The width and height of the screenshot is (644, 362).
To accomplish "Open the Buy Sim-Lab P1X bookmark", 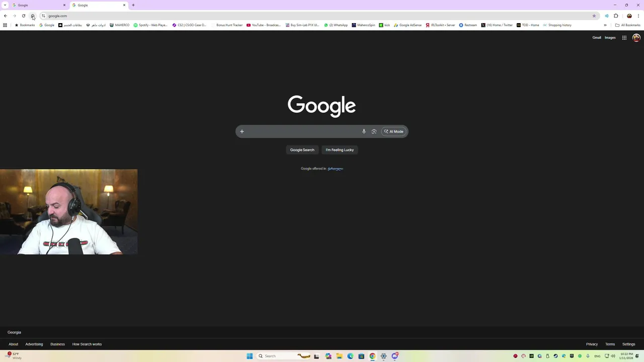I will (302, 25).
